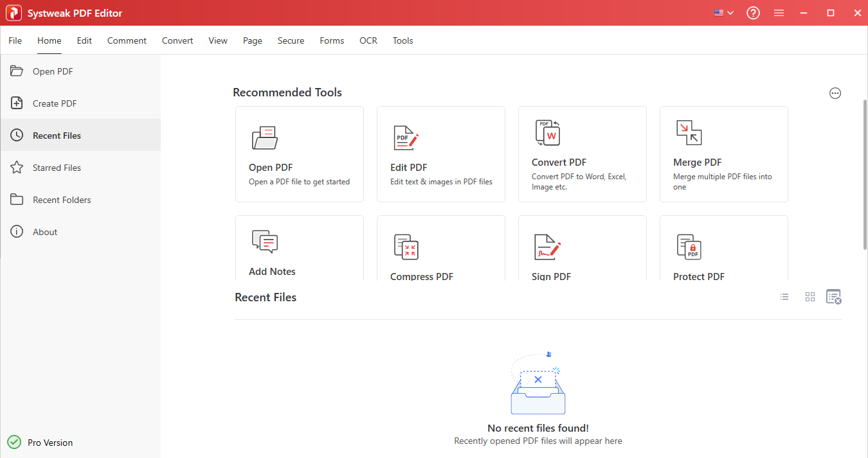The width and height of the screenshot is (868, 458).
Task: Open the Compress PDF tool
Action: coord(440,251)
